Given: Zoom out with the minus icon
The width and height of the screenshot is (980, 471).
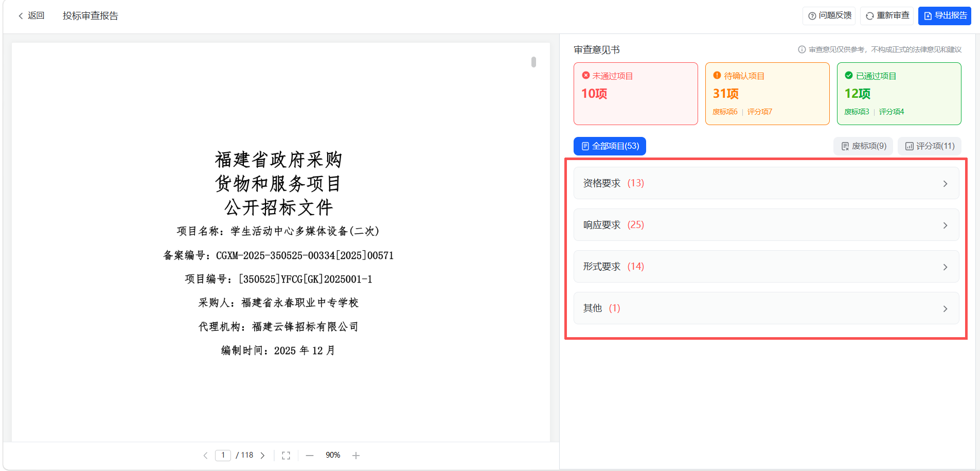Looking at the screenshot, I should coord(310,456).
